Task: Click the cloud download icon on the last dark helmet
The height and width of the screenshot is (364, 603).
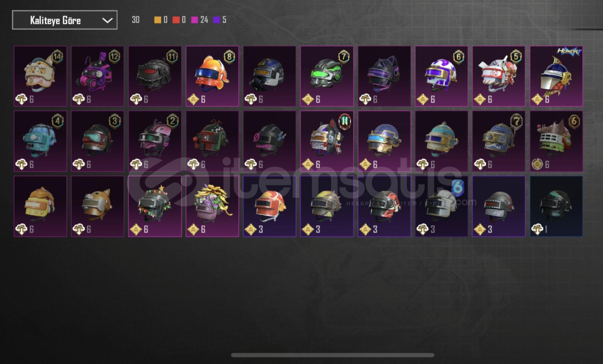Action: pyautogui.click(x=537, y=230)
